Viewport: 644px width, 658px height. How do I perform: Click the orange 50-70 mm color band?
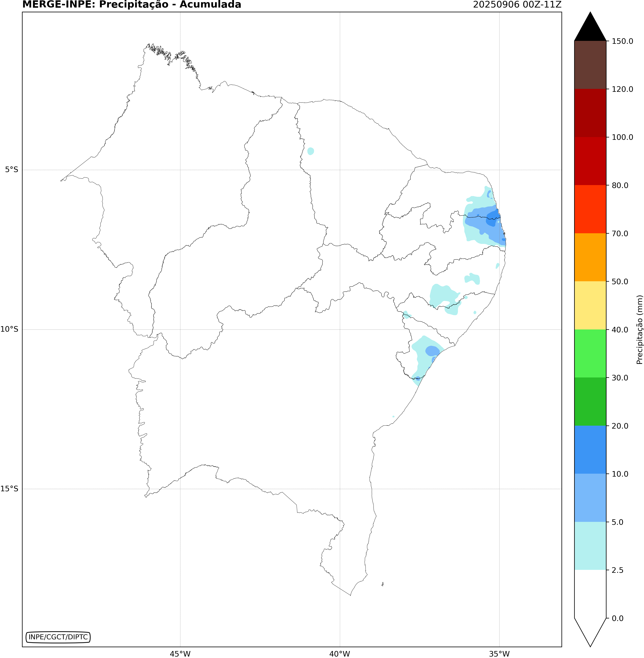tap(590, 257)
